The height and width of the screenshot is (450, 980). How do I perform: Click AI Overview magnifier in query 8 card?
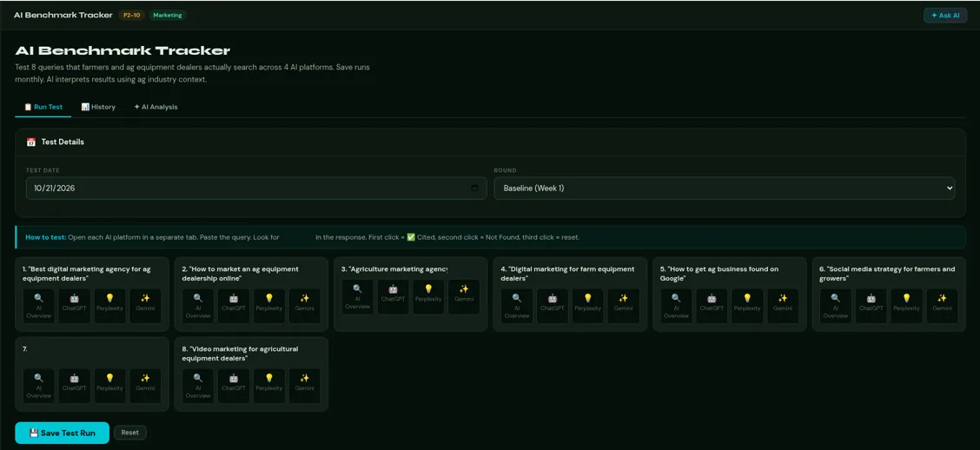tap(198, 378)
